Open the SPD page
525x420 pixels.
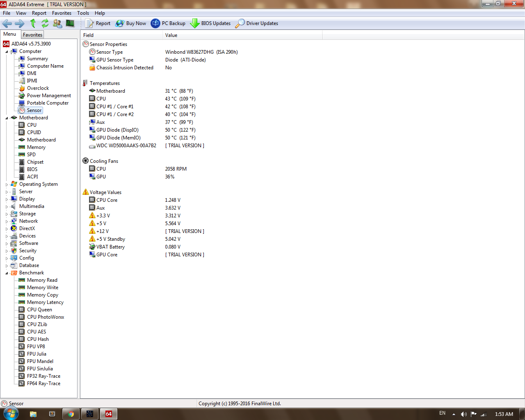click(31, 155)
